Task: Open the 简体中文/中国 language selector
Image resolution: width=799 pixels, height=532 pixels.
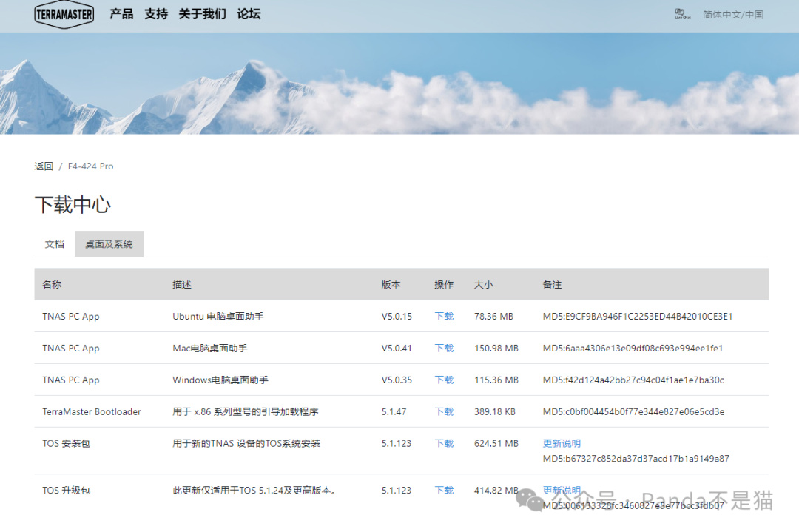Action: [732, 14]
